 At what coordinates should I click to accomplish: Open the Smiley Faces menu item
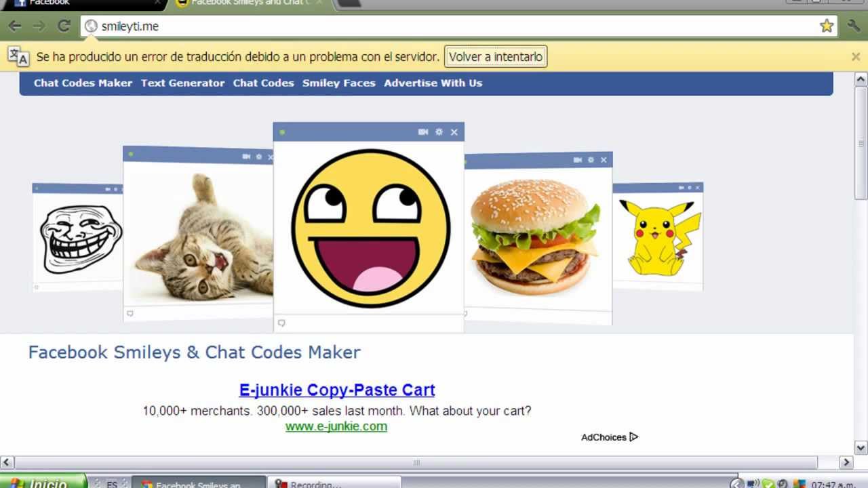coord(339,83)
